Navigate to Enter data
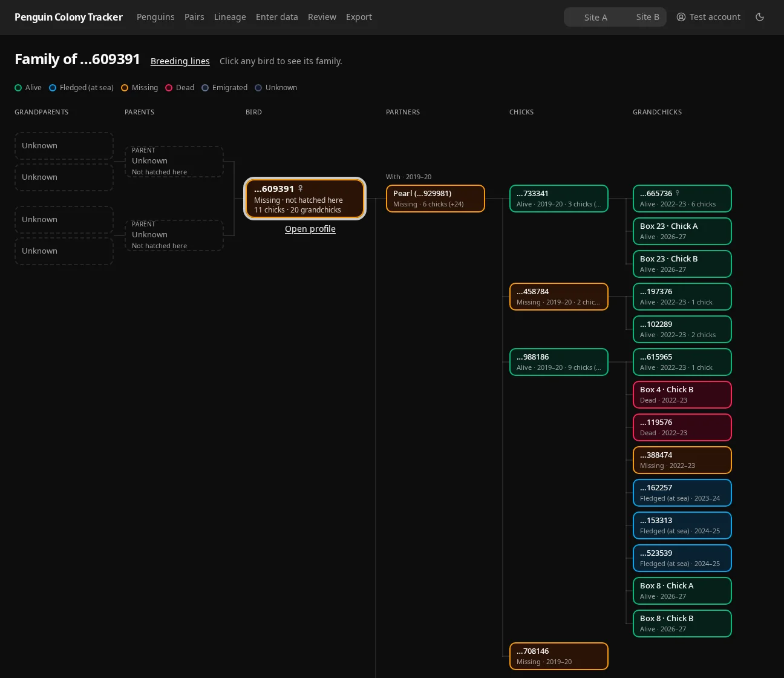 277,17
